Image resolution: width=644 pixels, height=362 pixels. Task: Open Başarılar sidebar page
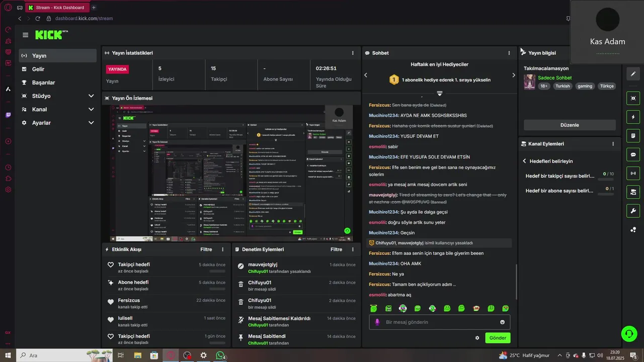pos(58,82)
